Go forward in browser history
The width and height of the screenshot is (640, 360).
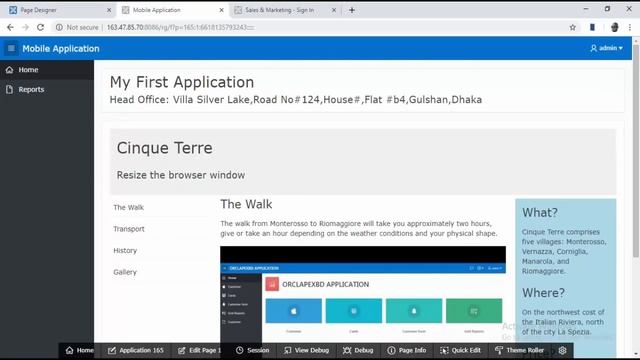click(25, 27)
